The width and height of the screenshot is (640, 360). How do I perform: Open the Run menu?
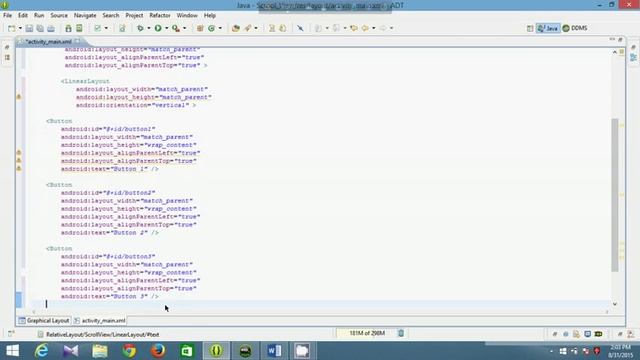tap(39, 16)
